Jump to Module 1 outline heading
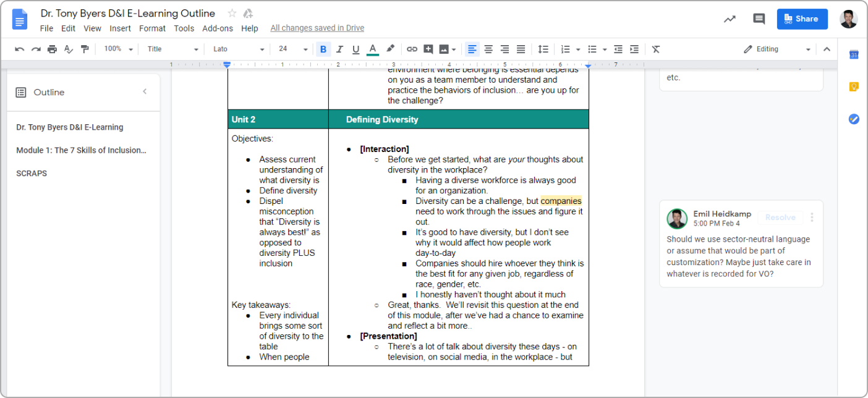 (x=82, y=150)
